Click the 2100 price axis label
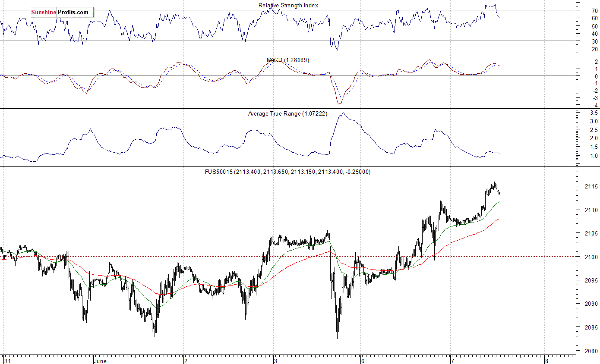 (x=591, y=257)
